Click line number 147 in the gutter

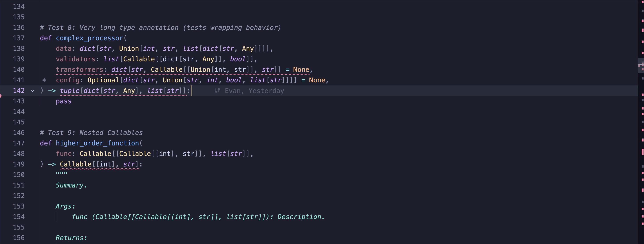coord(19,143)
